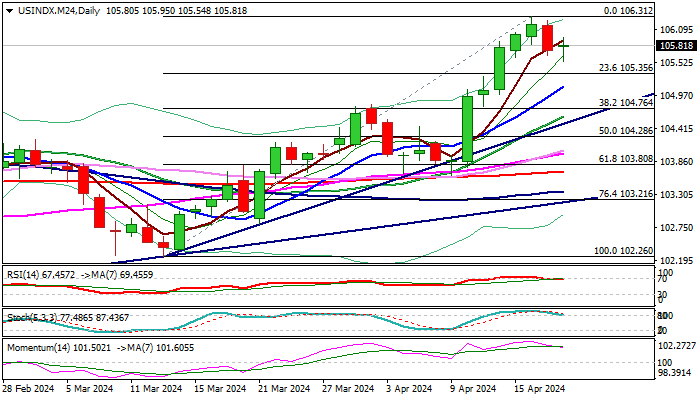This screenshot has width=700, height=400.
Task: Click the 106.095 price axis label
Action: click(677, 30)
